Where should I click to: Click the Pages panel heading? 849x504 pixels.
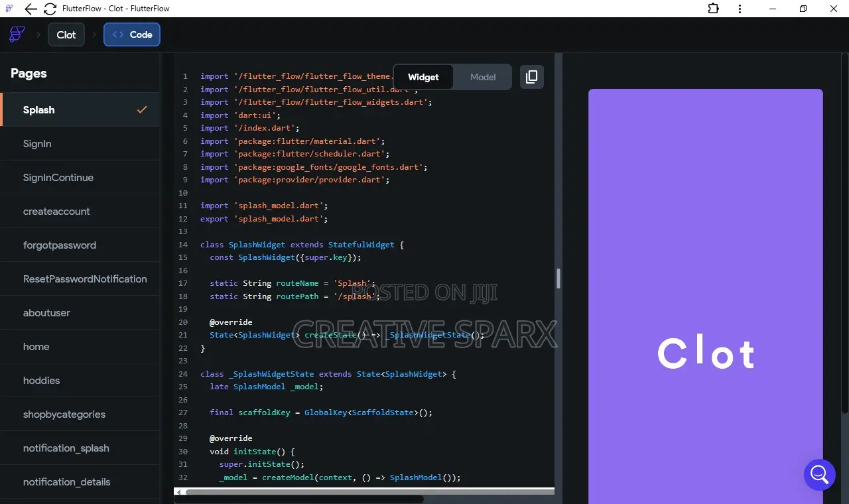pos(29,73)
